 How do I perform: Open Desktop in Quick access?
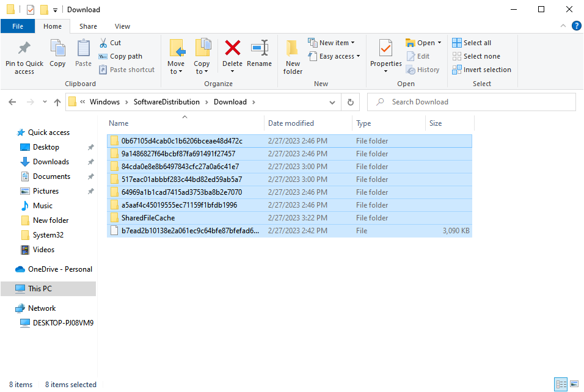pos(46,147)
